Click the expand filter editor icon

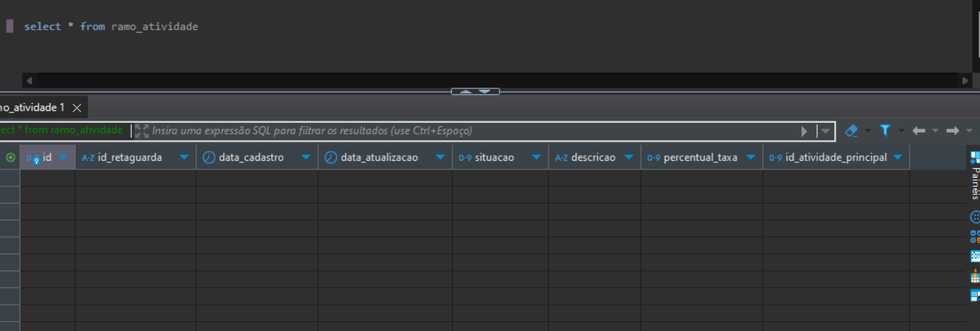click(x=142, y=131)
